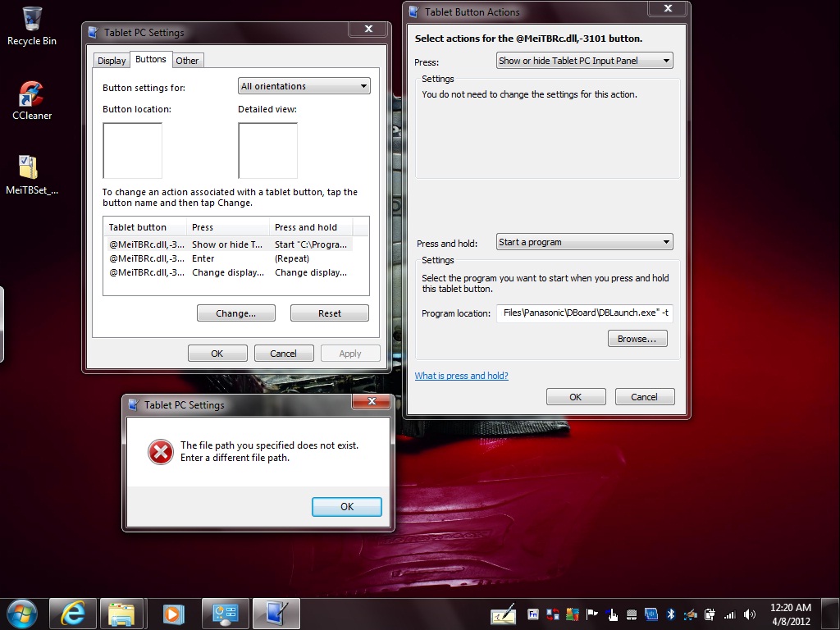This screenshot has height=630, width=840.
Task: Click the Change... button
Action: point(235,313)
